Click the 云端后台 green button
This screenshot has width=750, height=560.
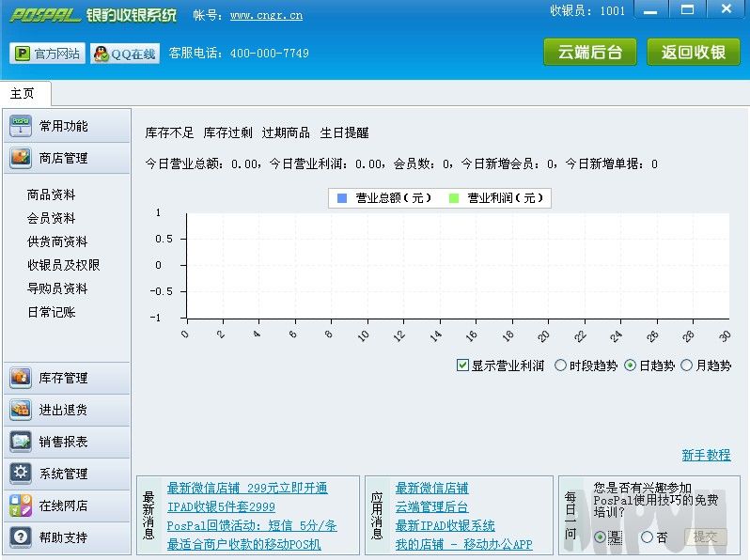(589, 52)
